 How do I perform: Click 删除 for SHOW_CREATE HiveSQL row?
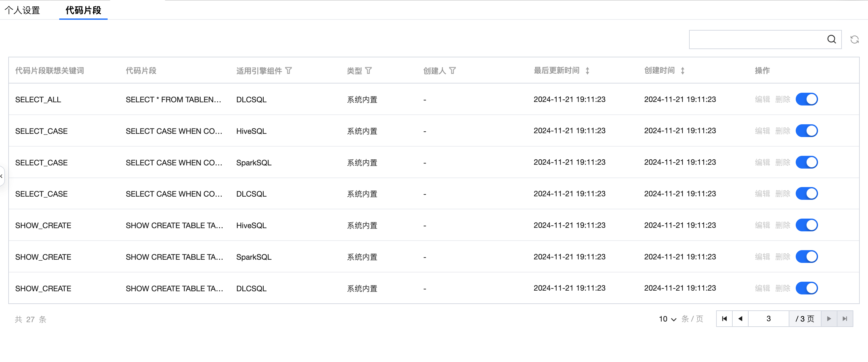pyautogui.click(x=782, y=225)
